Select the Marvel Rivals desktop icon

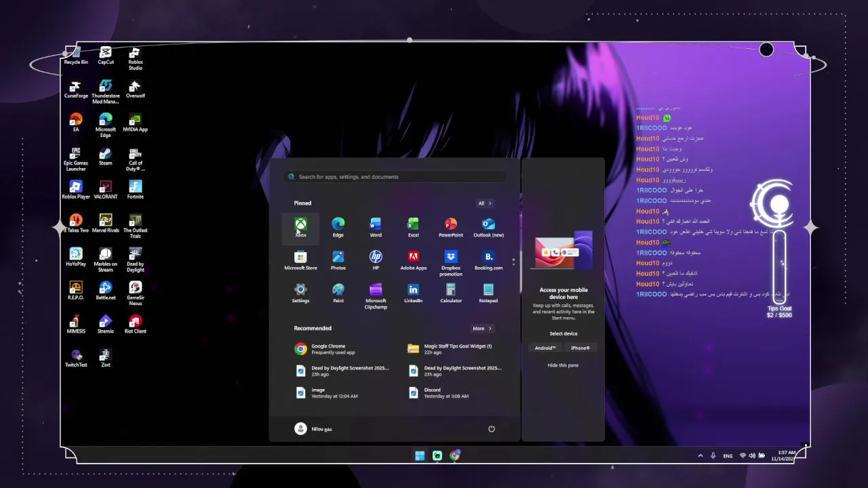[x=106, y=224]
